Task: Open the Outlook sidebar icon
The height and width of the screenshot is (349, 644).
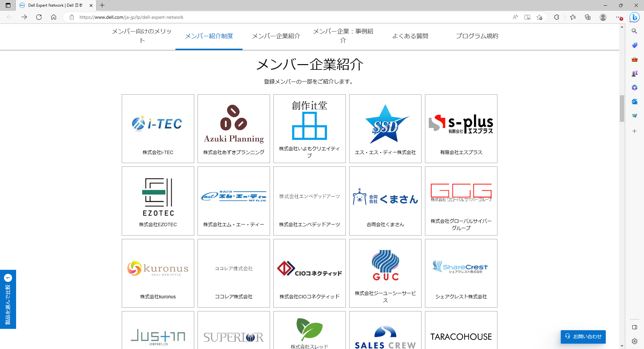Action: pos(634,102)
